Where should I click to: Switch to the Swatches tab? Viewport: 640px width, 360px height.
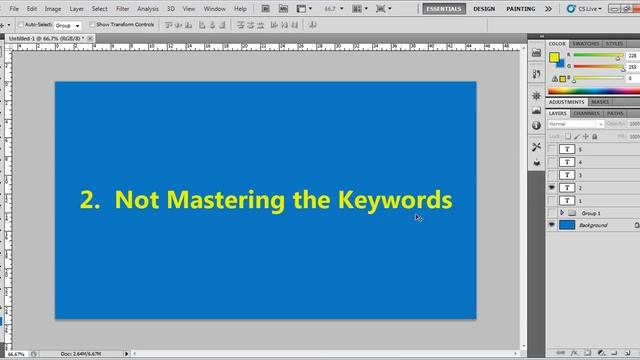pos(585,44)
